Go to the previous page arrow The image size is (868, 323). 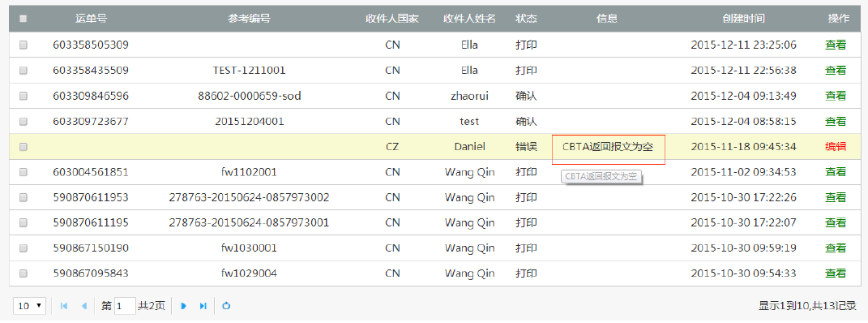point(84,306)
